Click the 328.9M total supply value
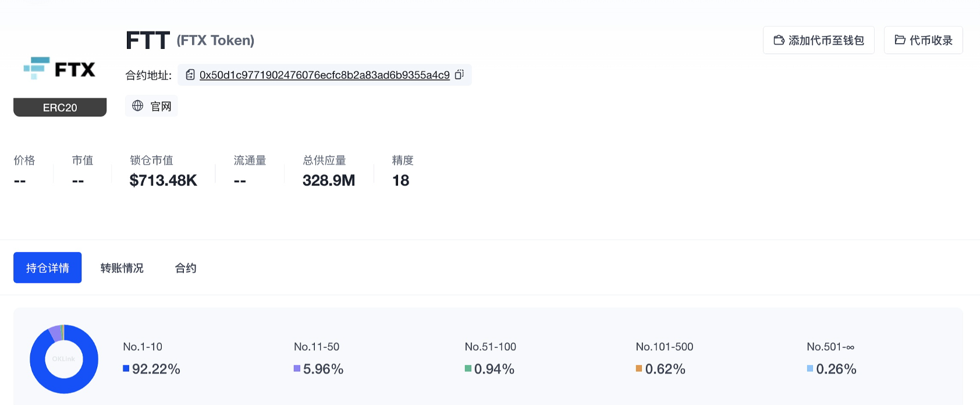Image resolution: width=980 pixels, height=405 pixels. click(329, 180)
